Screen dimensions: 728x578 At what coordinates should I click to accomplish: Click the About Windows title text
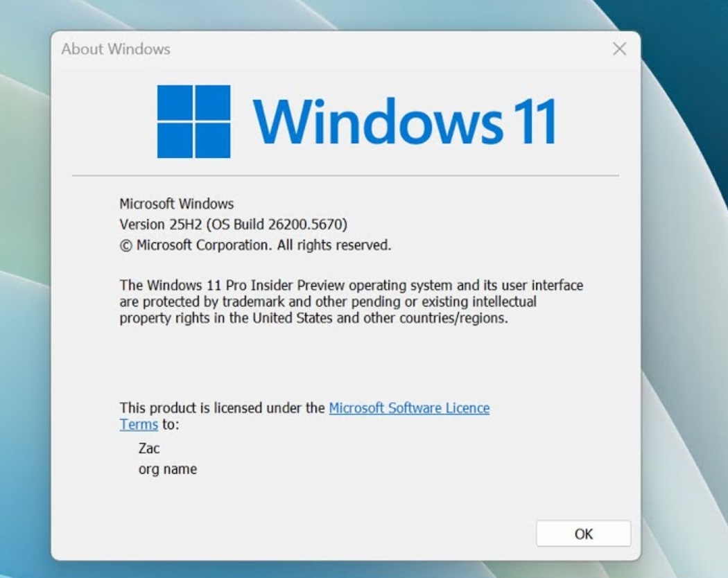coord(116,49)
